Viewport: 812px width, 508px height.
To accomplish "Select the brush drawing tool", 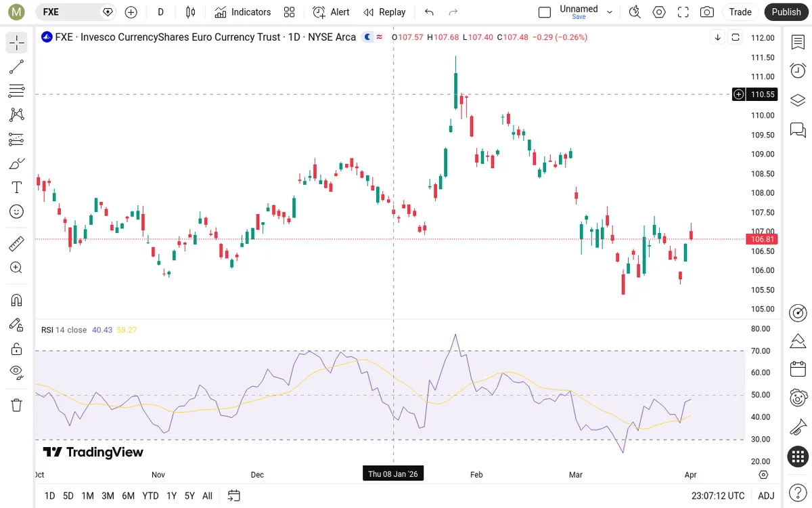I will (x=17, y=163).
